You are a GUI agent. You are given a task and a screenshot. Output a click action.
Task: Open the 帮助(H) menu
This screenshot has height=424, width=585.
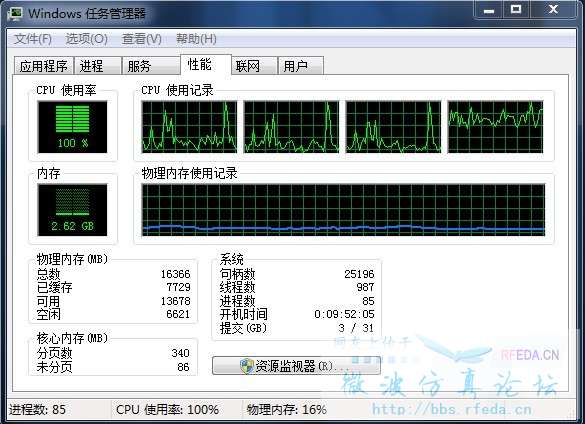point(196,39)
